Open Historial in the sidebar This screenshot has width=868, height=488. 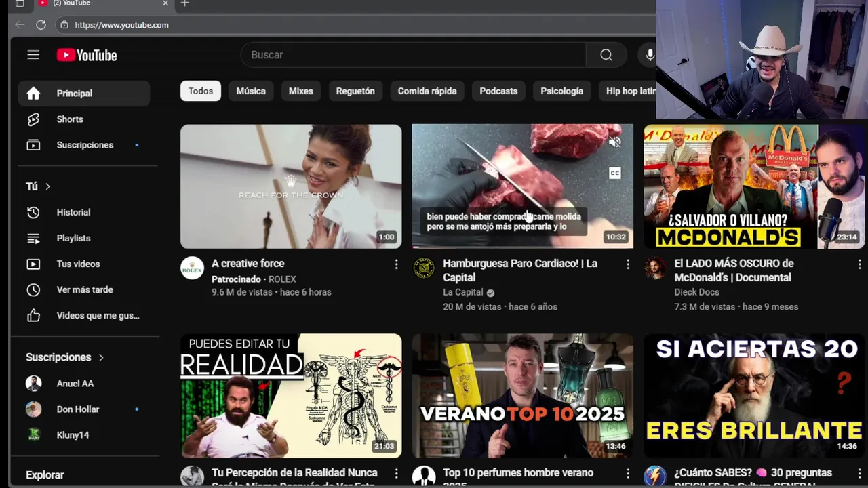click(84, 212)
